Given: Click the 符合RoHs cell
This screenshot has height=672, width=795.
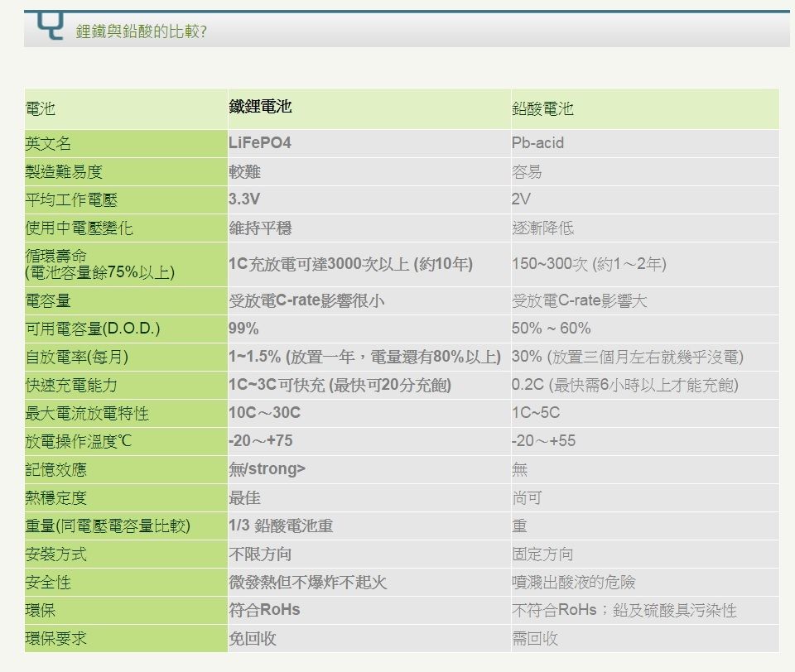Looking at the screenshot, I should tap(264, 610).
